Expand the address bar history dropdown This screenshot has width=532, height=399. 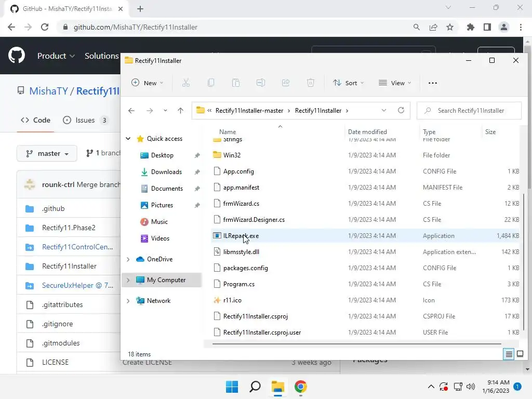[384, 110]
